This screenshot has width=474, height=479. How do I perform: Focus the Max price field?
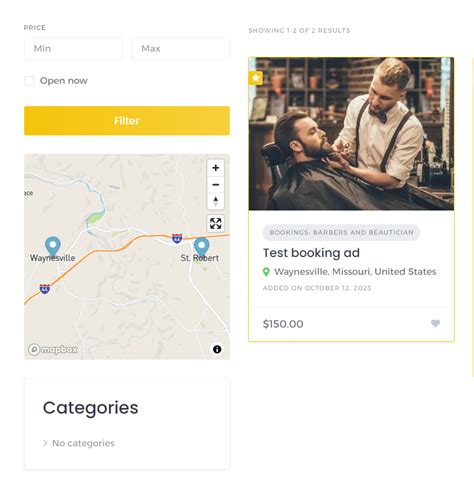click(180, 49)
